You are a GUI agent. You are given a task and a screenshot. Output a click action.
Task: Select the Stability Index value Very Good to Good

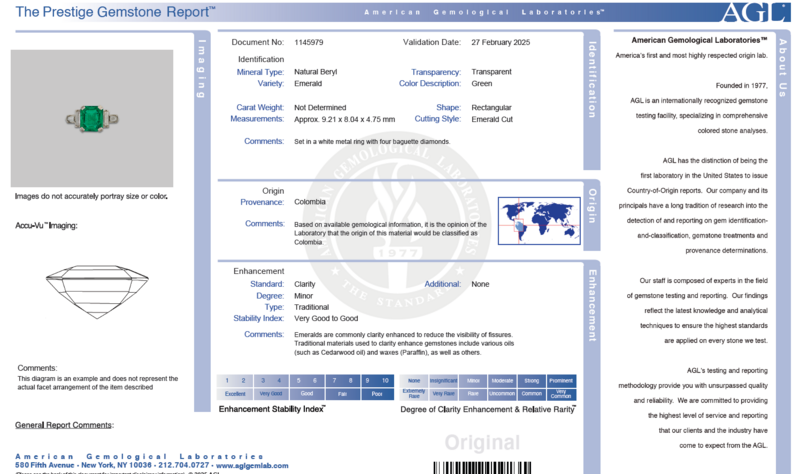(x=326, y=318)
